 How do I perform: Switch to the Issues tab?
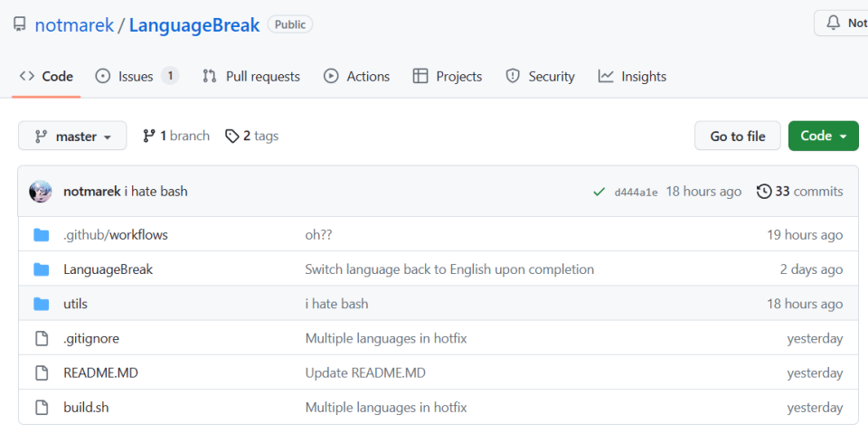137,77
